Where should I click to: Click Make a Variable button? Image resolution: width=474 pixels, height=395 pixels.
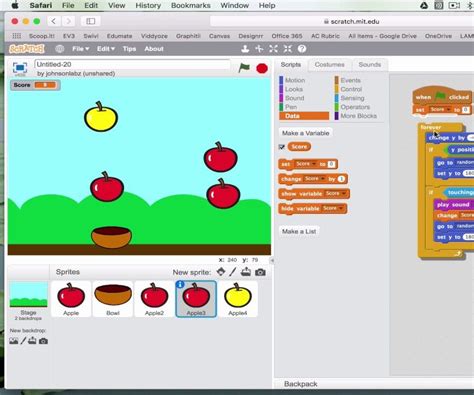coord(306,133)
